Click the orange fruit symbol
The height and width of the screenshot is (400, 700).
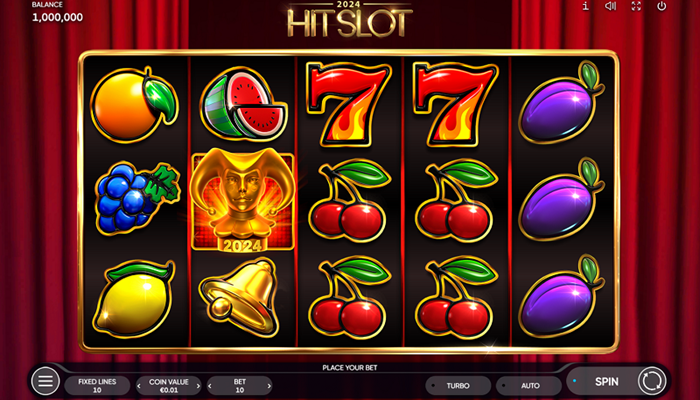[x=134, y=104]
